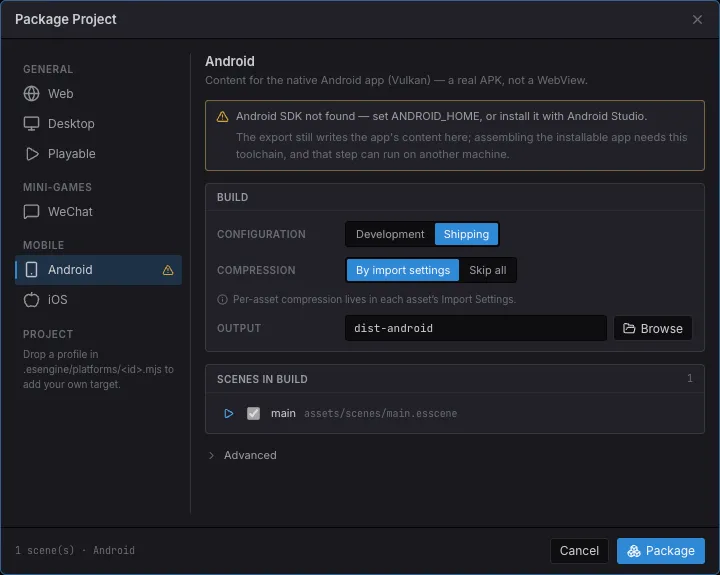Choose Development configuration

390,234
